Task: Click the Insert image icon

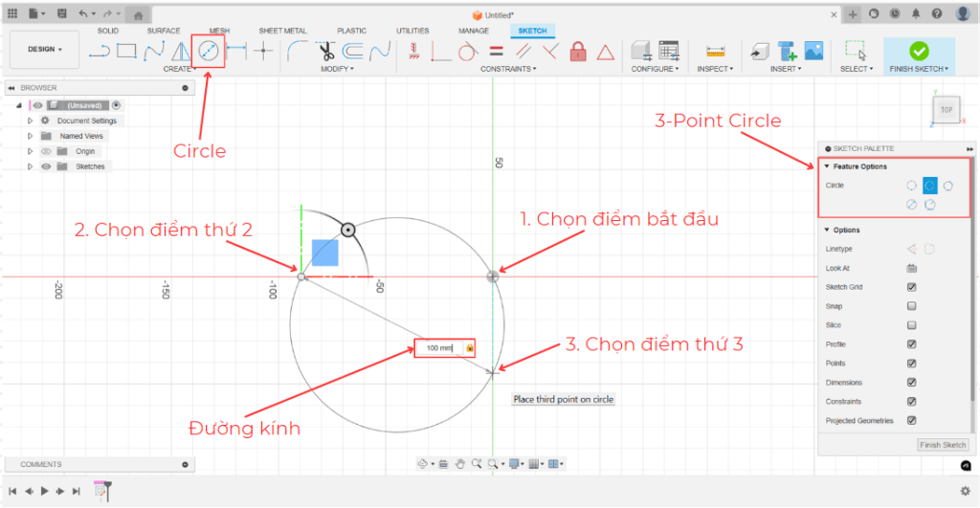Action: [813, 51]
